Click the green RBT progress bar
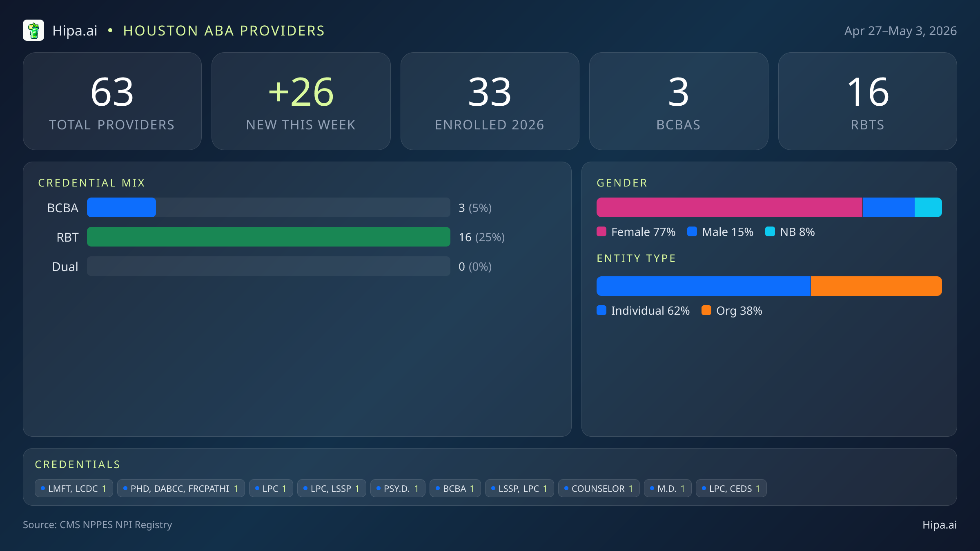 (269, 237)
